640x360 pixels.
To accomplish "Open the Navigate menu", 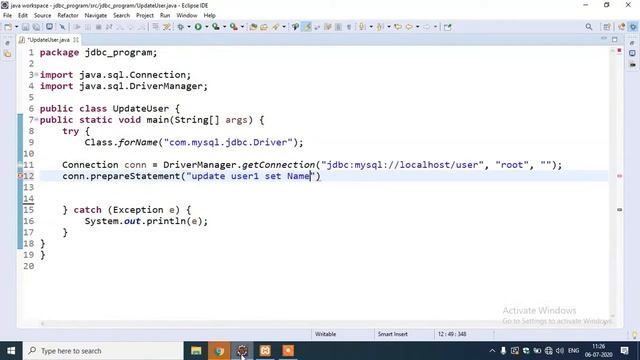I will point(96,16).
